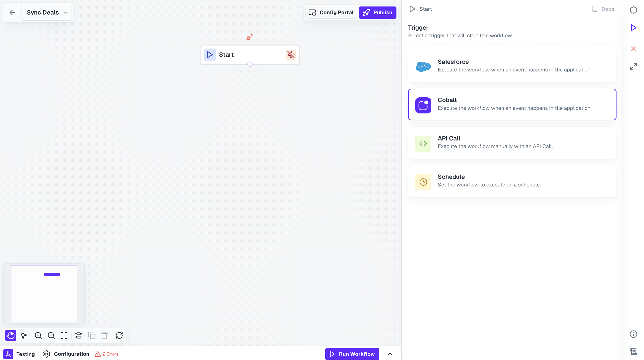The height and width of the screenshot is (360, 644).
Task: Open the workflow logs panel
Action: click(633, 351)
